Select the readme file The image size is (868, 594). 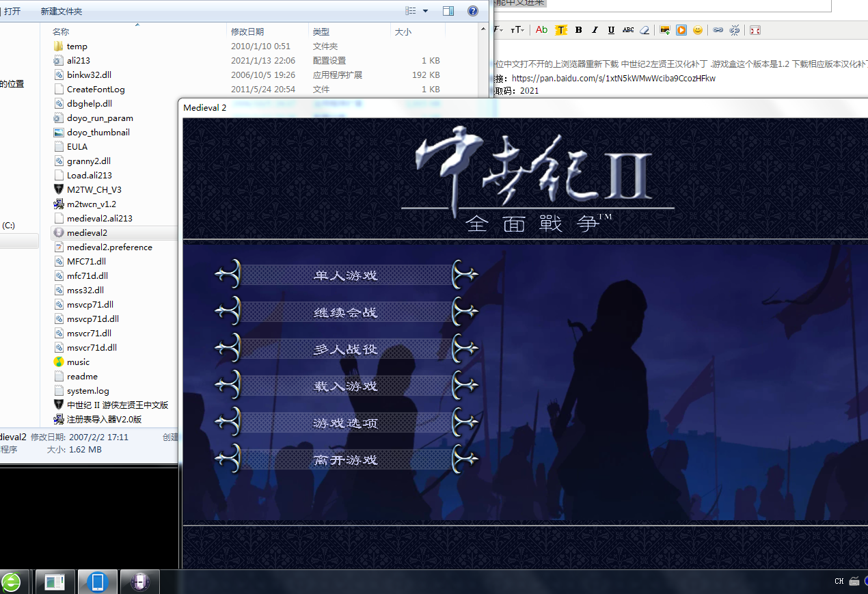[x=76, y=376]
